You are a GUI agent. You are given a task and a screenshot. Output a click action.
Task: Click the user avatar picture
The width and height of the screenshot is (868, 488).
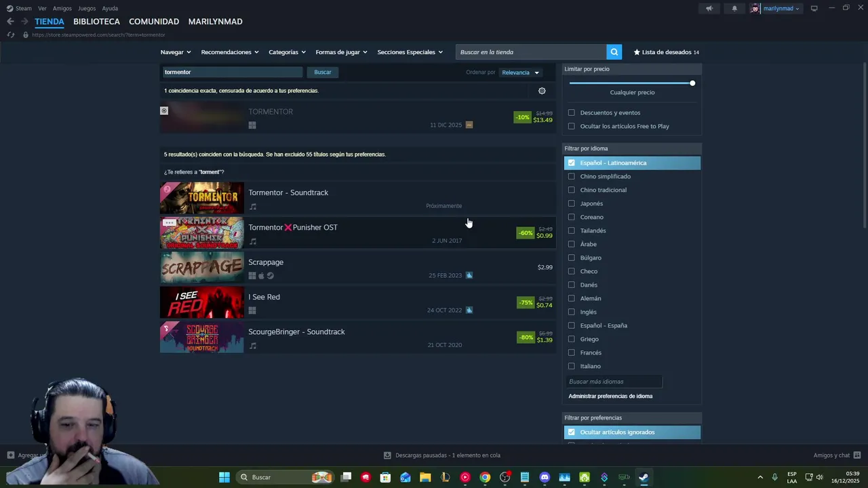coord(755,8)
